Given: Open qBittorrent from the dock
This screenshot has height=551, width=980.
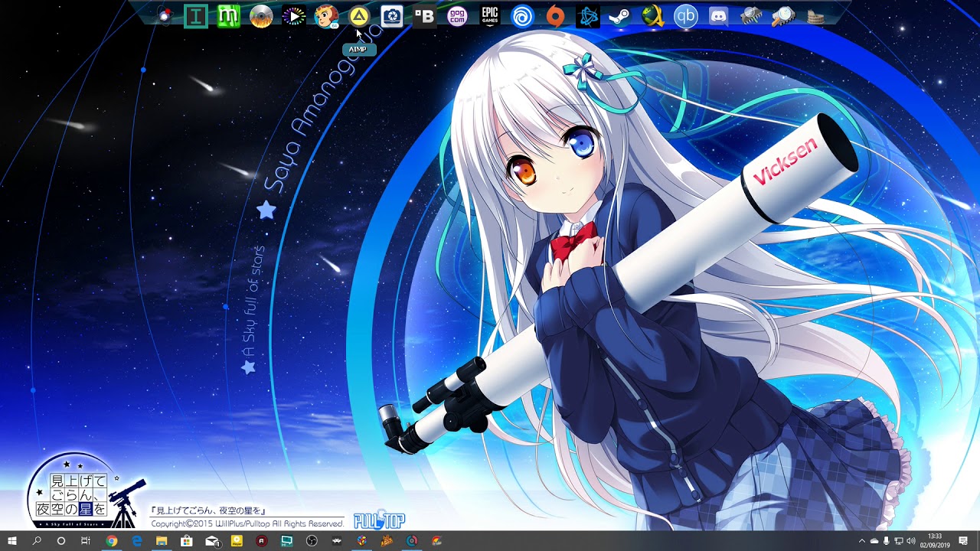Looking at the screenshot, I should (x=686, y=15).
